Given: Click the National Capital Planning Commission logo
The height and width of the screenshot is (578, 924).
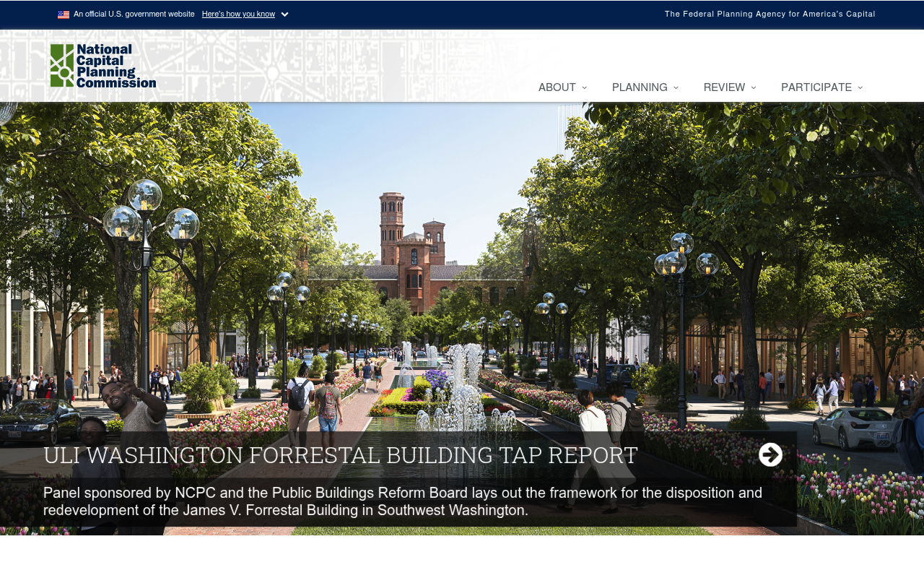Looking at the screenshot, I should (103, 66).
